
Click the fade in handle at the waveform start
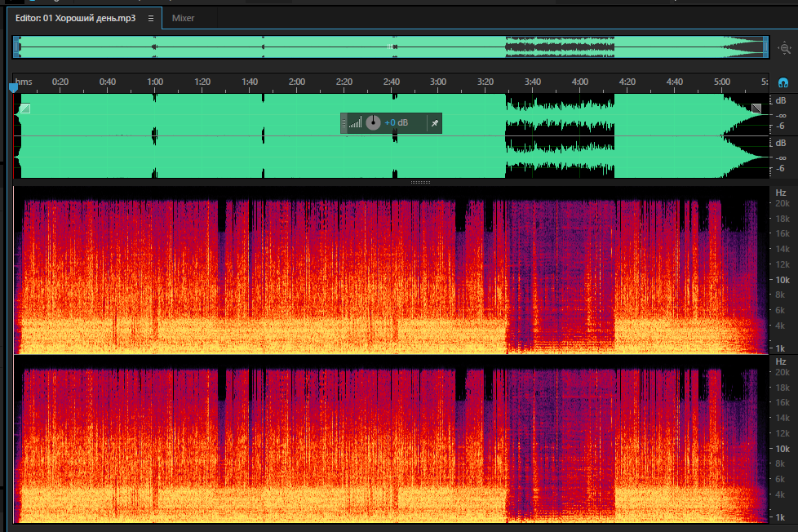25,109
